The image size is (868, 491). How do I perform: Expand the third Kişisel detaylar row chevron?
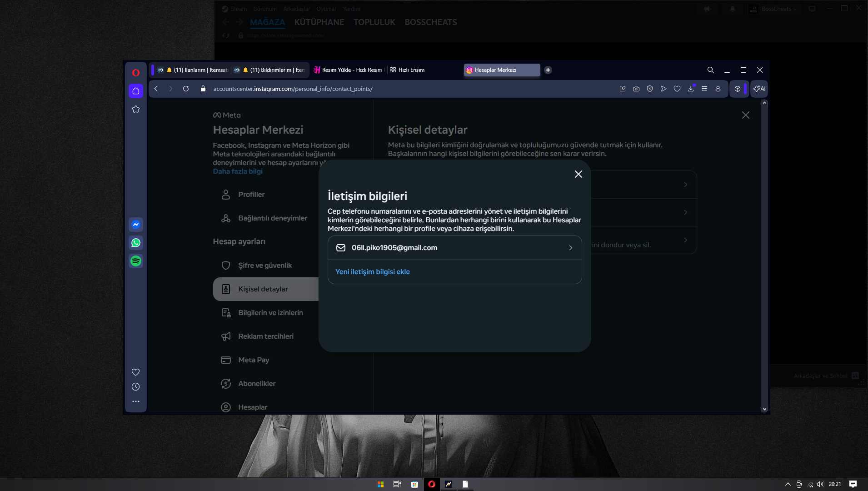tap(686, 240)
